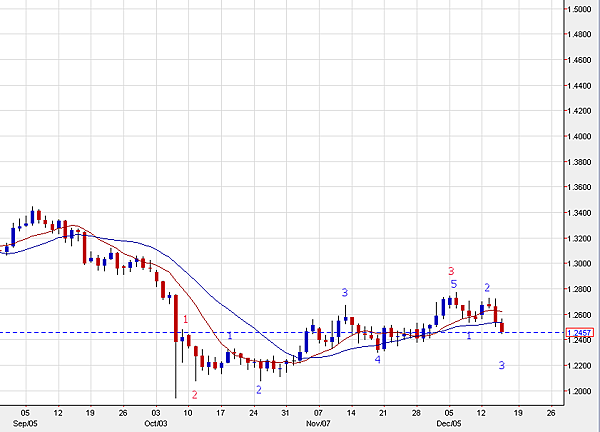
Task: Select the Dec/05 month label
Action: [x=449, y=424]
